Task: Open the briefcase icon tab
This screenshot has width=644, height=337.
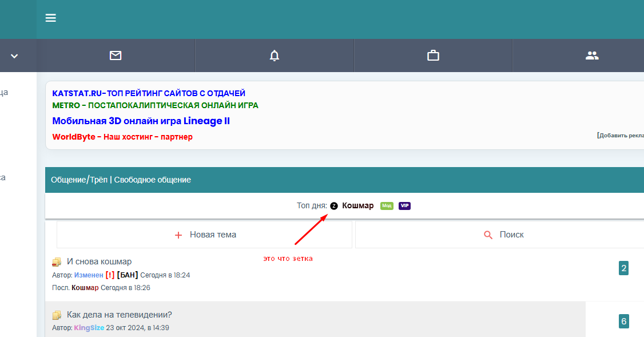Action: 433,55
